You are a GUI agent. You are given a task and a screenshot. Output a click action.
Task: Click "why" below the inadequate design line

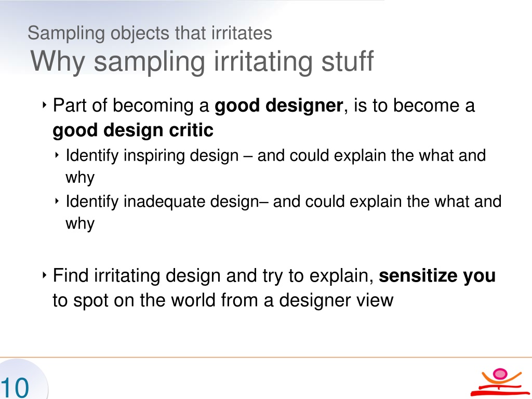point(80,224)
